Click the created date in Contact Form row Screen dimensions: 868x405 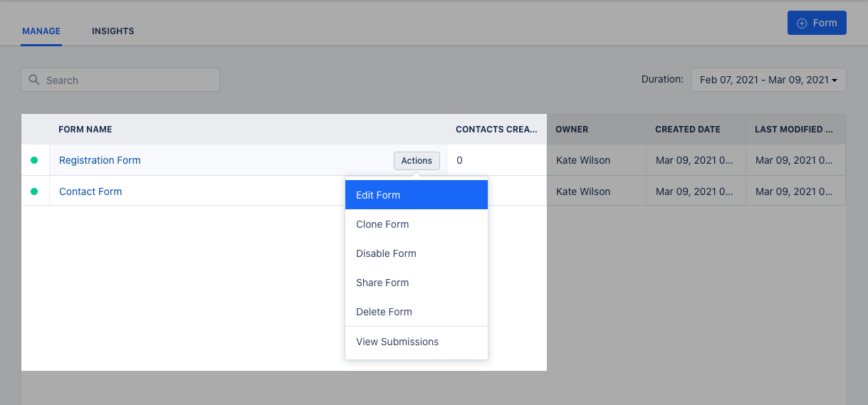click(x=694, y=191)
